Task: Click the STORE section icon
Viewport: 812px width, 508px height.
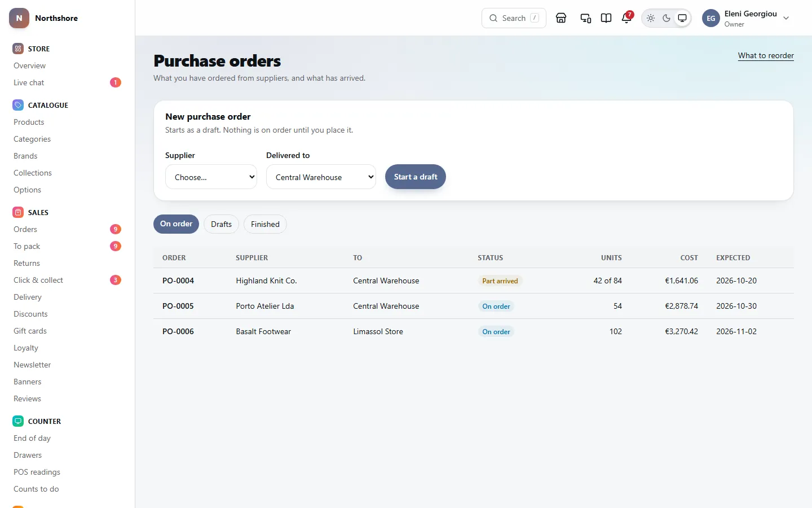Action: tap(18, 49)
